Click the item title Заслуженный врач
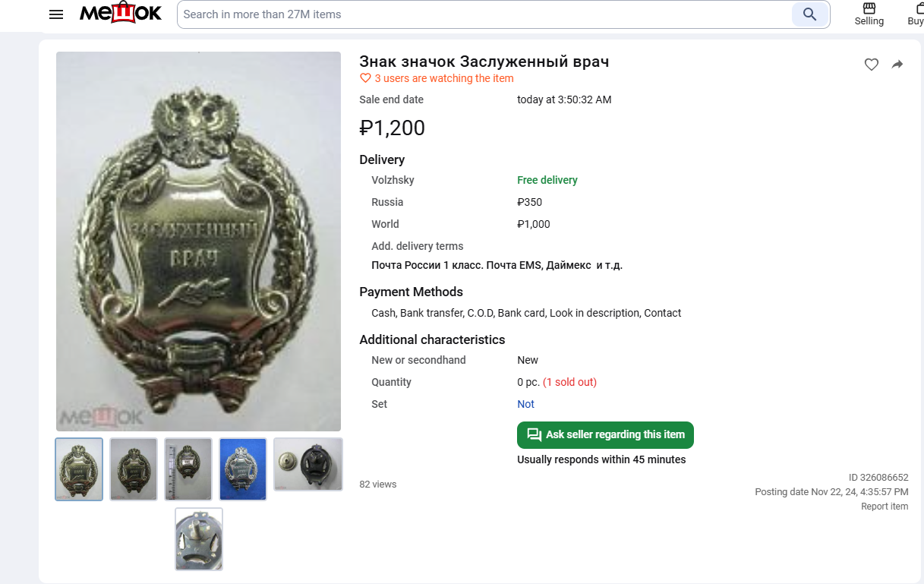924x584 pixels. tap(484, 62)
